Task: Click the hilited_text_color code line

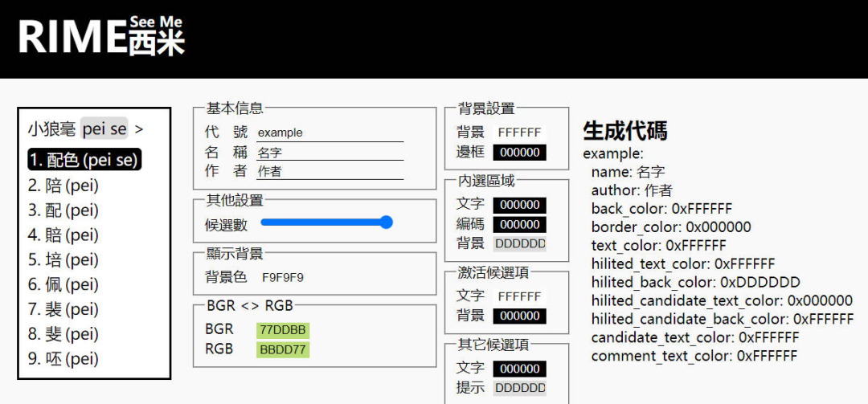Action: [x=683, y=263]
